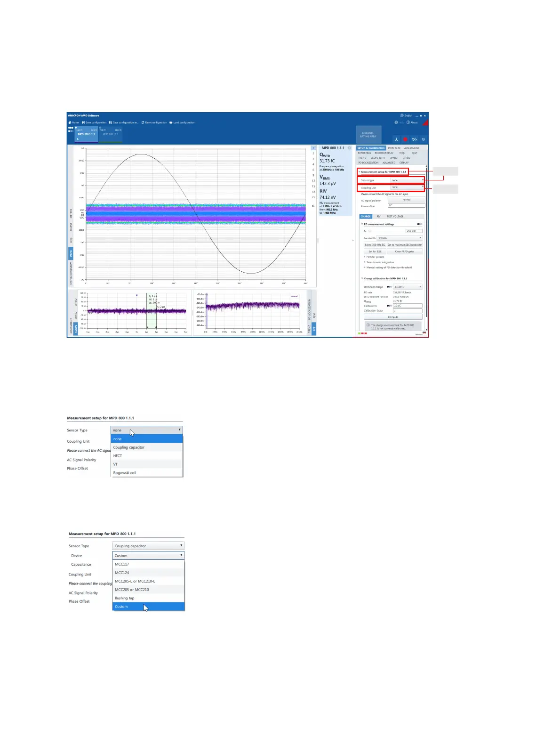Toggle the dots switch beside PD measurement settings
Image resolution: width=560 pixels, height=746 pixels.
point(420,224)
